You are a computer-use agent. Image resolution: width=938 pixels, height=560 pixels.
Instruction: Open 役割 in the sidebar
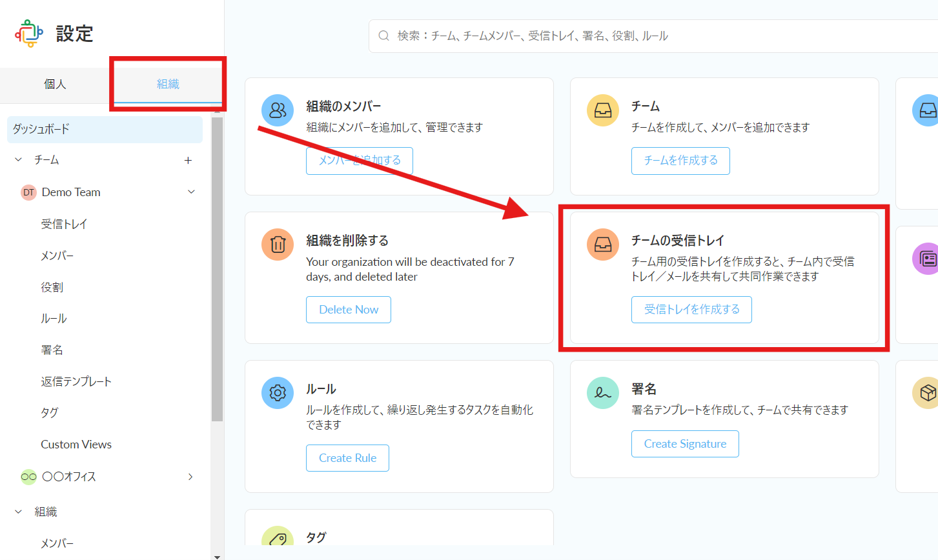point(52,287)
